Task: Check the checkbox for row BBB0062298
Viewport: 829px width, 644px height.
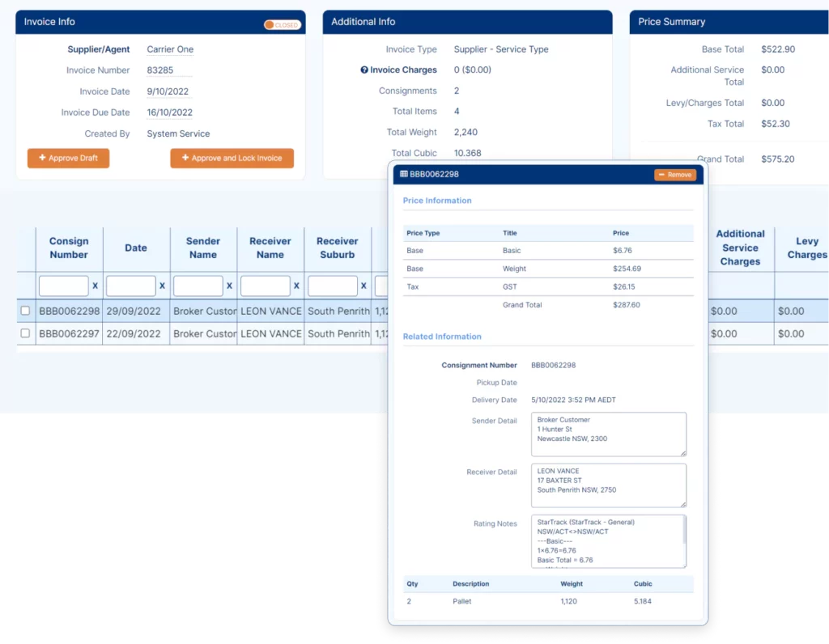Action: point(25,311)
